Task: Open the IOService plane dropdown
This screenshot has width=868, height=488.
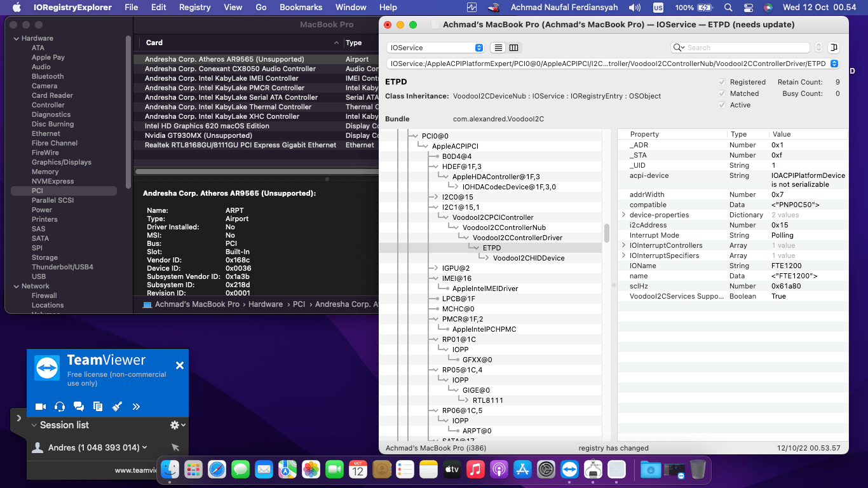Action: tap(435, 48)
